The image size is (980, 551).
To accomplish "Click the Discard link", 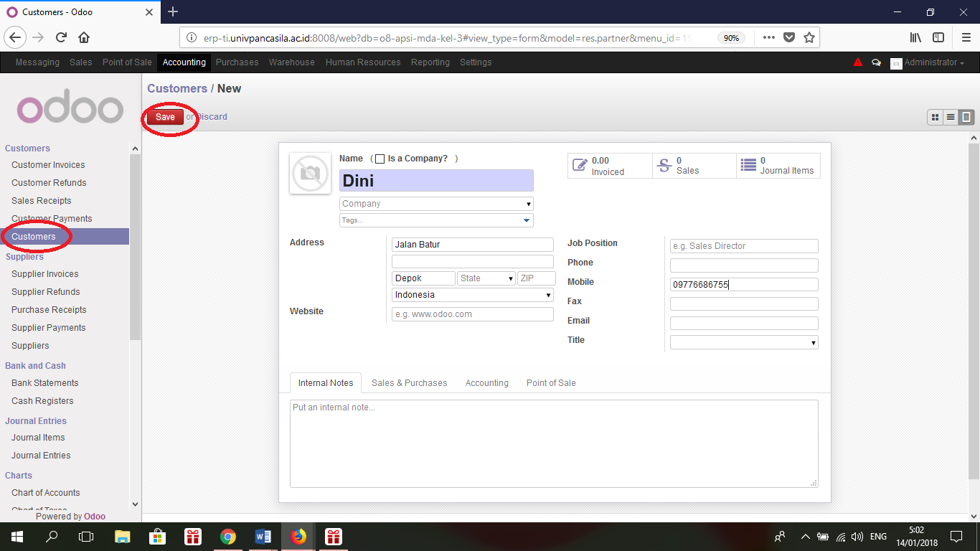I will point(212,117).
